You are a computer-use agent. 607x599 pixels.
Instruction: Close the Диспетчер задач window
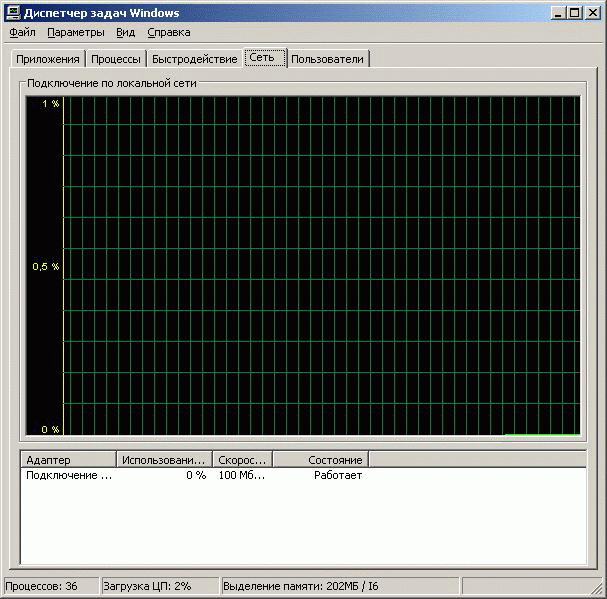point(593,13)
